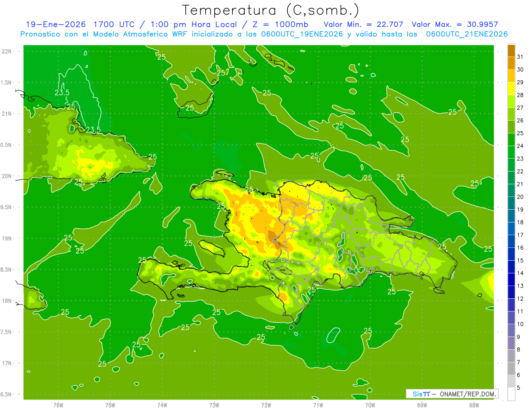532x411 pixels.
Task: Click the white swatch below 5 in legend
Action: tap(511, 394)
